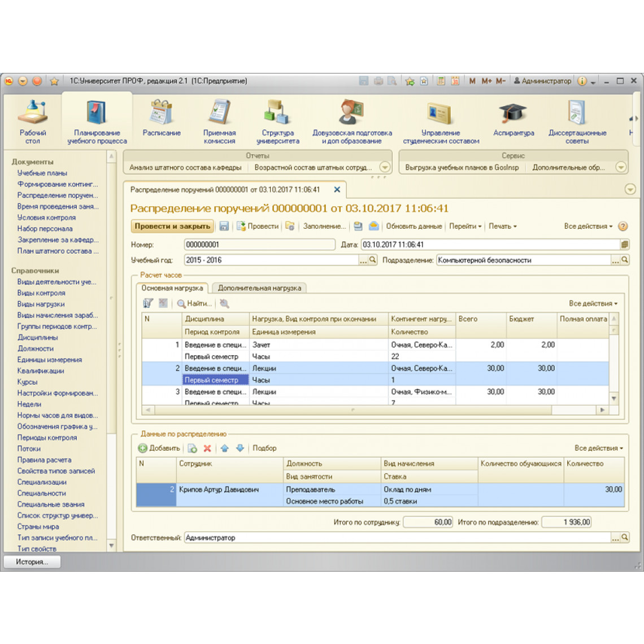Click the copy row icon next to Добавить
This screenshot has height=644, width=644.
pyautogui.click(x=192, y=448)
